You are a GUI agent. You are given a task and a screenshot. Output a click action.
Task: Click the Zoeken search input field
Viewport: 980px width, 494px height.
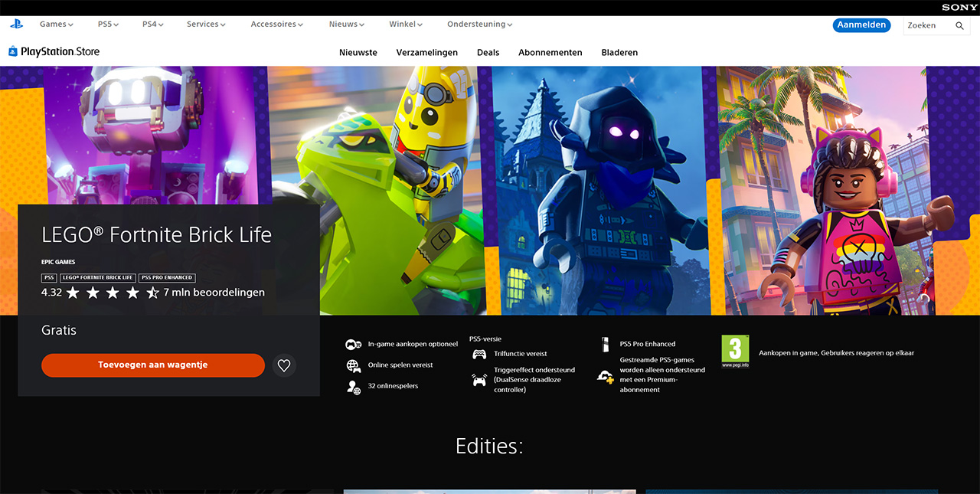point(926,25)
